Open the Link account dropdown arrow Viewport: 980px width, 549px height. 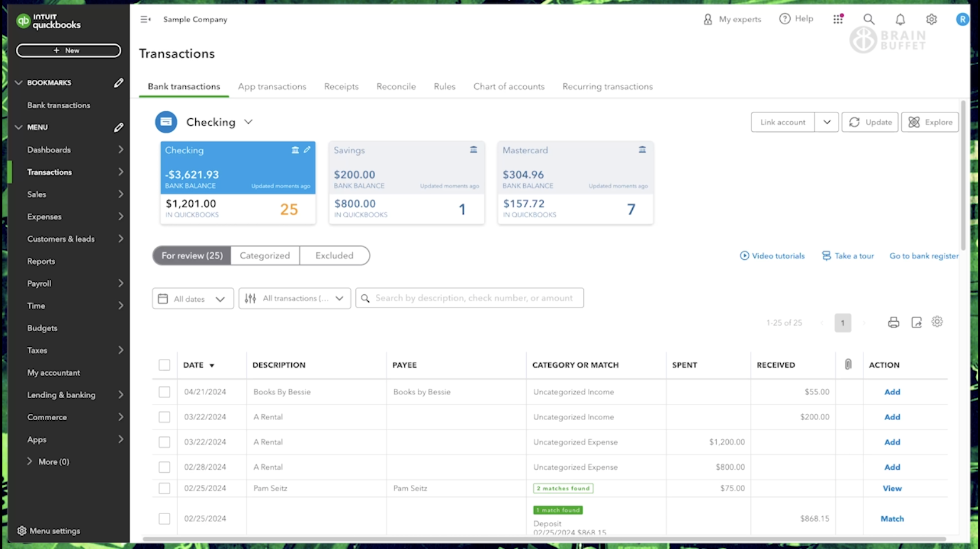coord(827,122)
